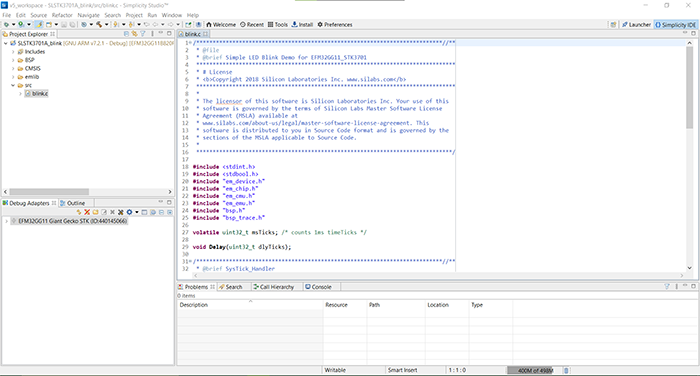Open Preferences from toolbar
The image size is (700, 376).
tap(335, 25)
